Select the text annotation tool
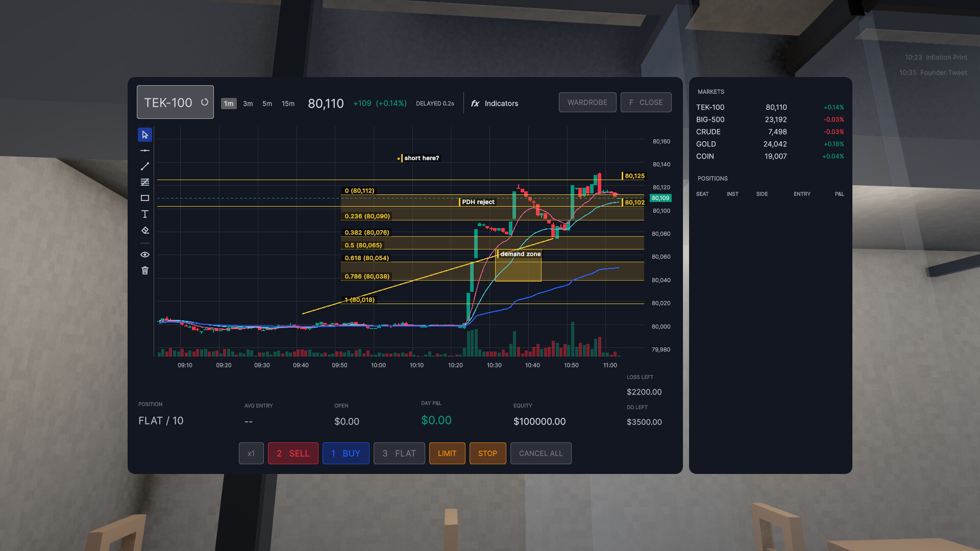Viewport: 980px width, 551px height. [x=145, y=214]
